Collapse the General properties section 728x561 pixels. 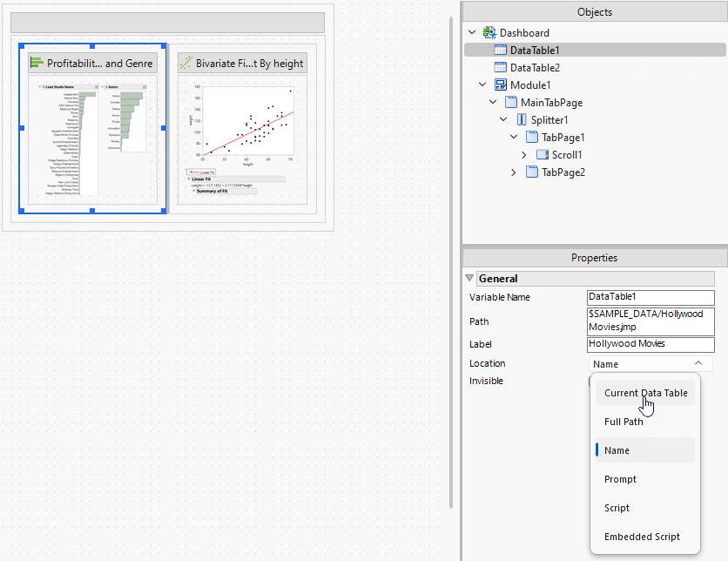pos(470,279)
